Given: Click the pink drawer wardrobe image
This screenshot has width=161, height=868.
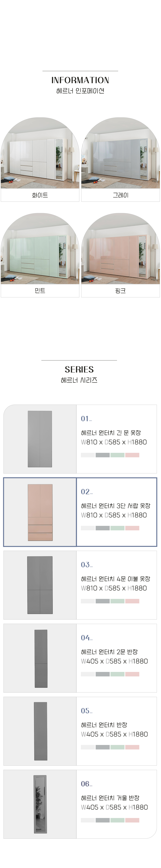Looking at the screenshot, I should point(40,512).
